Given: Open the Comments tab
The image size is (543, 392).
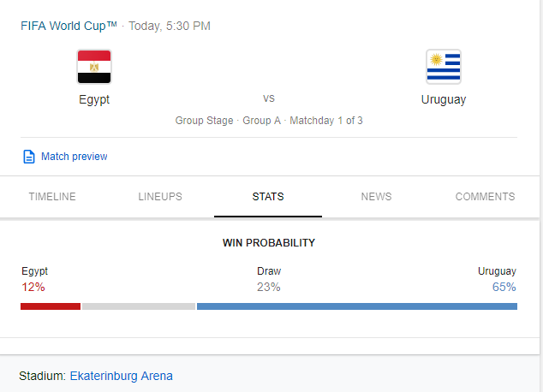Looking at the screenshot, I should point(485,197).
